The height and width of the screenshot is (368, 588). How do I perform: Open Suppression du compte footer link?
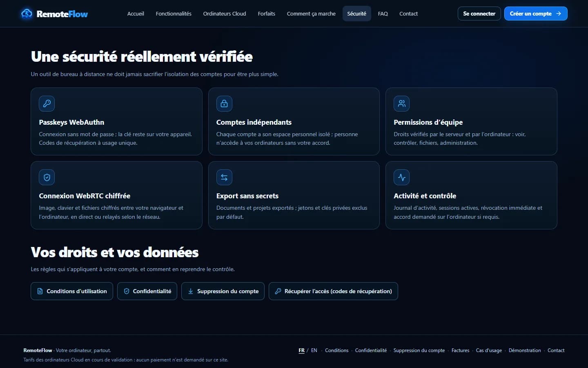(x=419, y=350)
